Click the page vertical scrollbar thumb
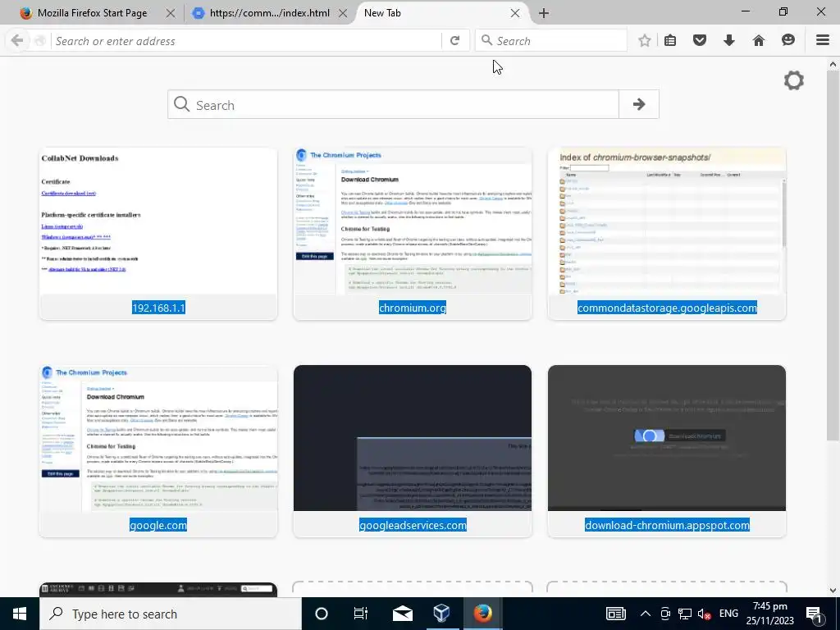The width and height of the screenshot is (840, 630). (833, 257)
